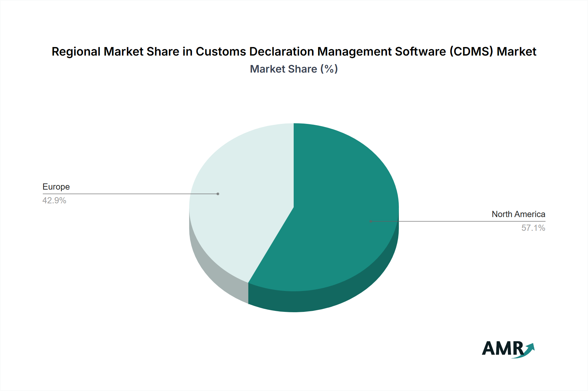The width and height of the screenshot is (588, 391).
Task: Select the 57.1% value text
Action: pyautogui.click(x=533, y=228)
